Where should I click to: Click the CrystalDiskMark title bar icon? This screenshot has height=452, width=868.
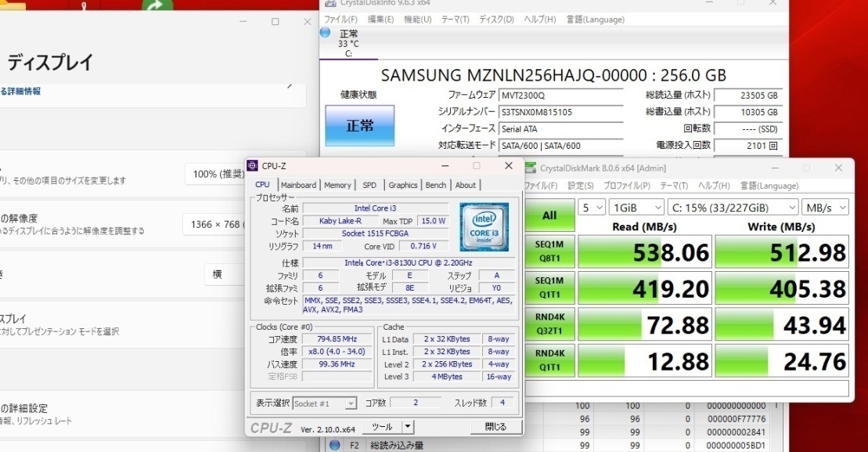(x=531, y=168)
